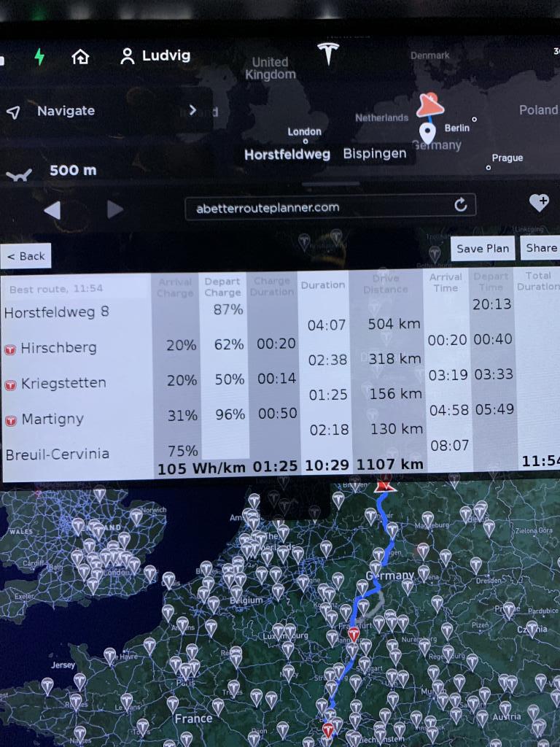Tap the supercharger pin near Magdeburg
Viewport: 560px width, 747px height.
[427, 519]
